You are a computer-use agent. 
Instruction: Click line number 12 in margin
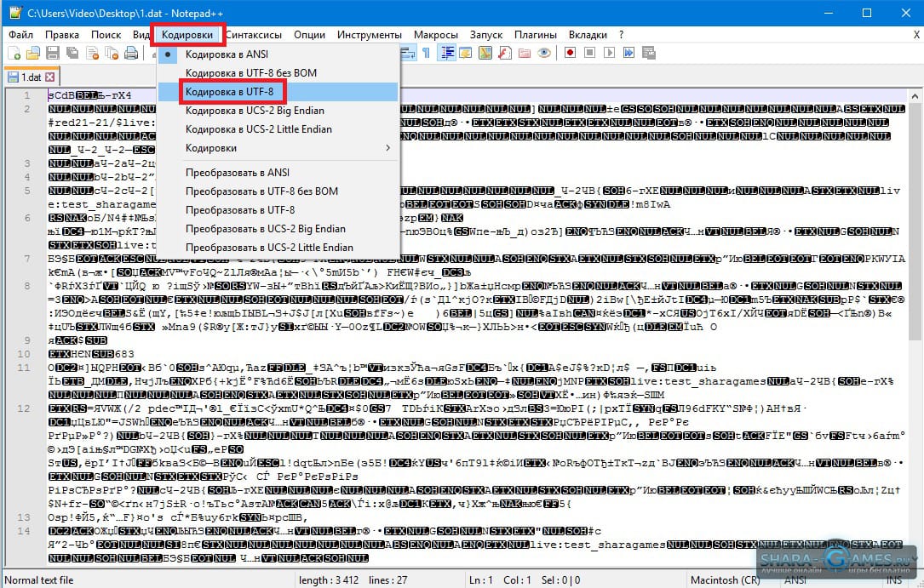24,408
